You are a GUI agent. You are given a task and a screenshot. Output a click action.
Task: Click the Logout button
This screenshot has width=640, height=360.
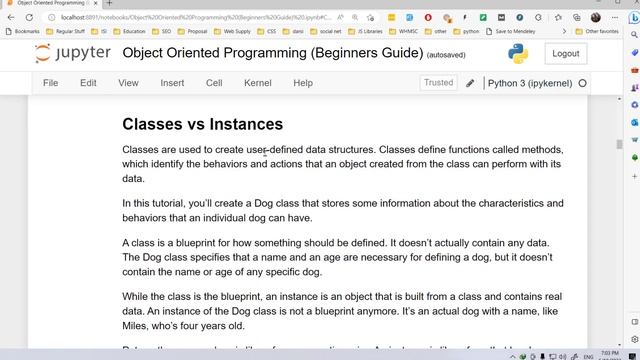[566, 53]
